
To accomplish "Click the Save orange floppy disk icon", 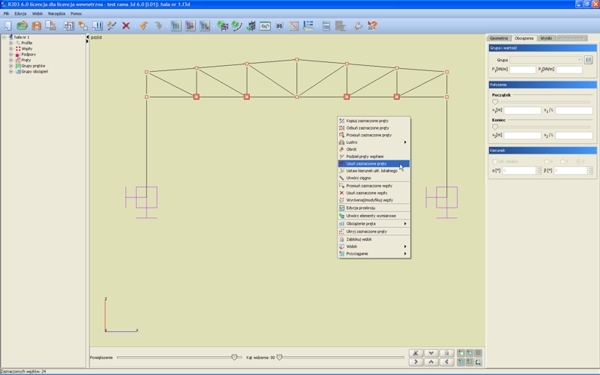I will pyautogui.click(x=36, y=26).
